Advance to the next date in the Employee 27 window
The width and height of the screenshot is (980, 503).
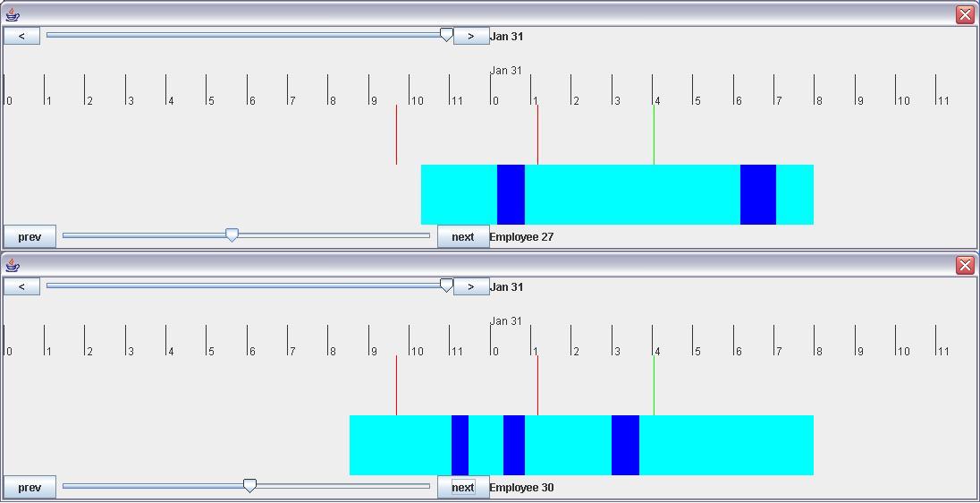coord(470,36)
